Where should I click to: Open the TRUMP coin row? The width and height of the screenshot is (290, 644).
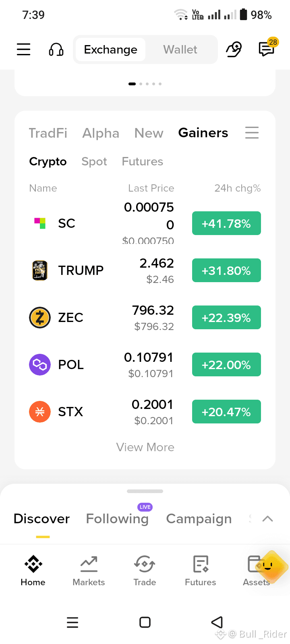(145, 270)
